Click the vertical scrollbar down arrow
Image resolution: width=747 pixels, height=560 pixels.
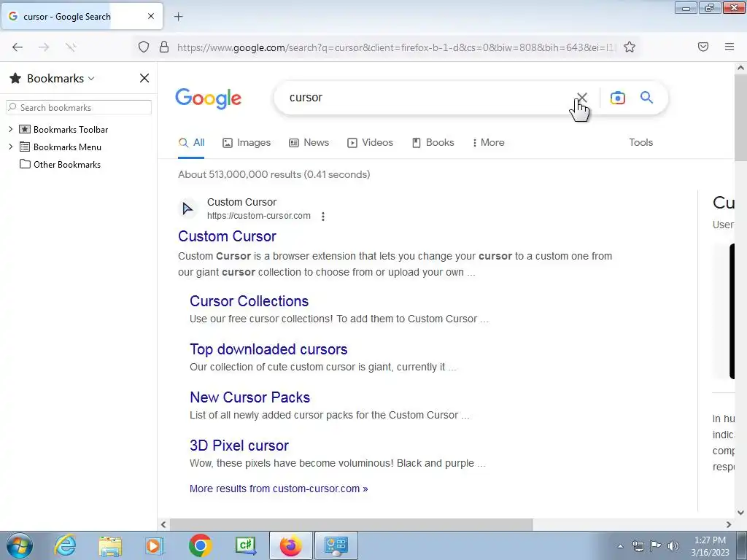741,513
